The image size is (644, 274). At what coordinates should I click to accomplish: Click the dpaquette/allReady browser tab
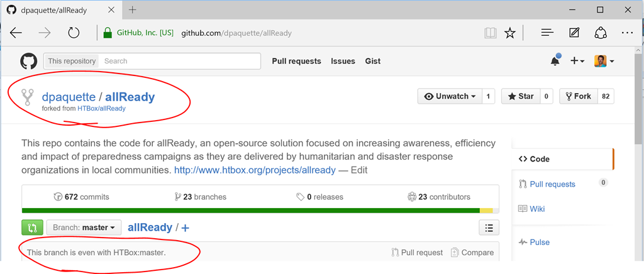coord(62,10)
